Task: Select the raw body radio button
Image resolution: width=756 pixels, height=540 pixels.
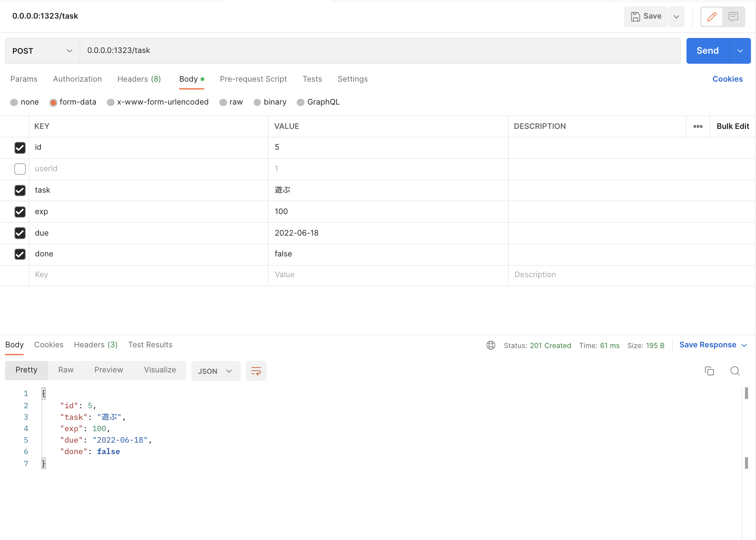Action: pos(223,102)
